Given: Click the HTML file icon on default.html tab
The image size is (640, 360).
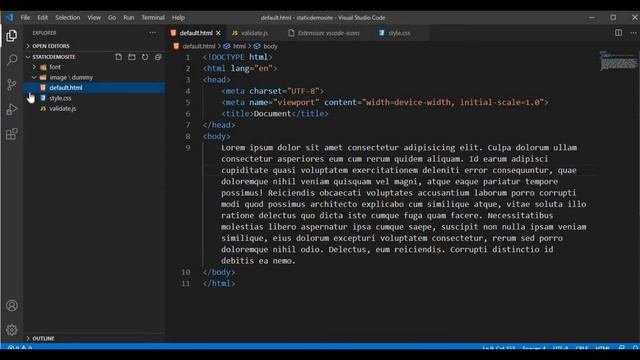Looking at the screenshot, I should [173, 33].
